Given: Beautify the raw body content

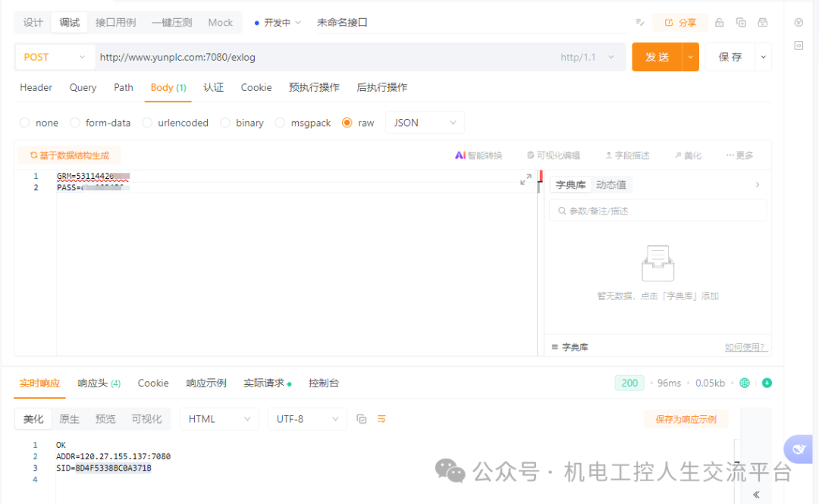Looking at the screenshot, I should pos(688,155).
